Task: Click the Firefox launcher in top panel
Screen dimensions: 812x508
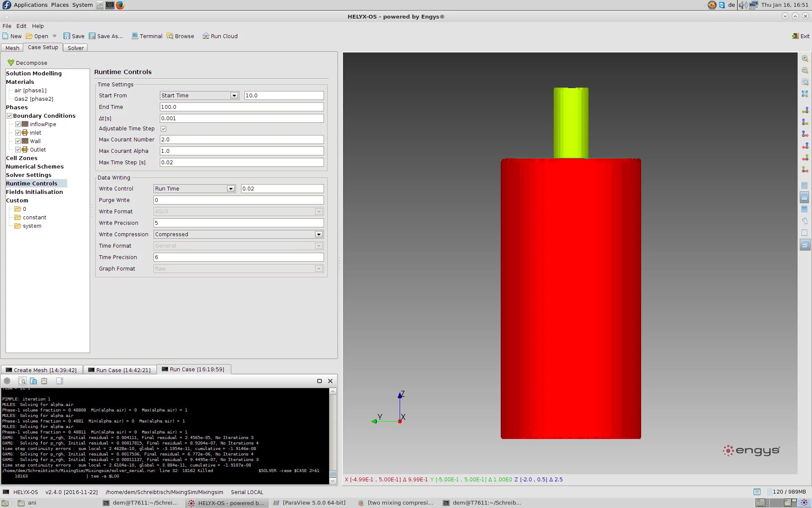Action: [x=120, y=5]
